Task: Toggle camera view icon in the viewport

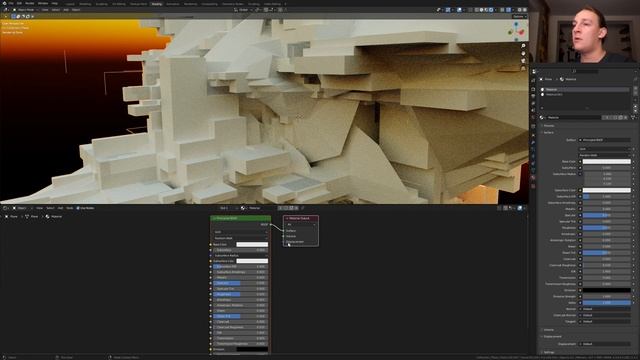Action: tap(523, 61)
